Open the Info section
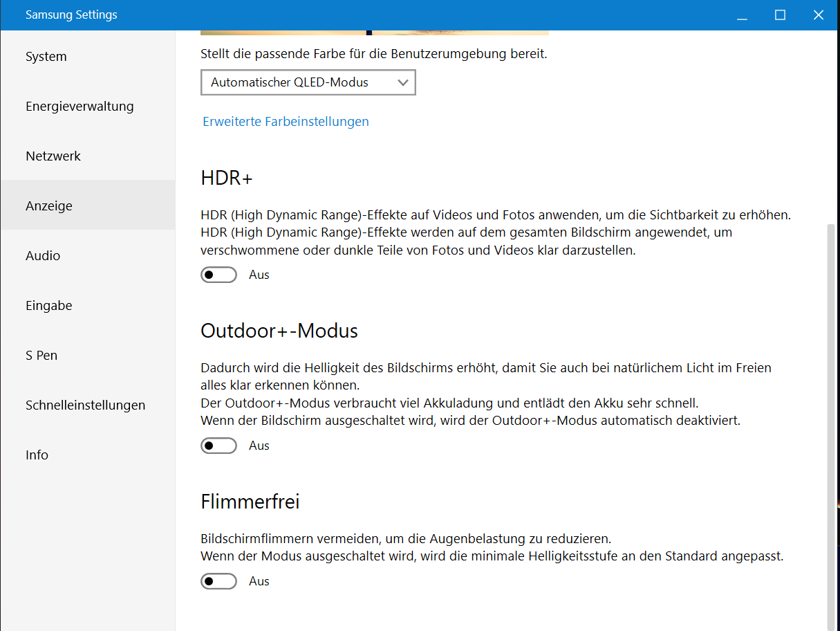 click(37, 455)
